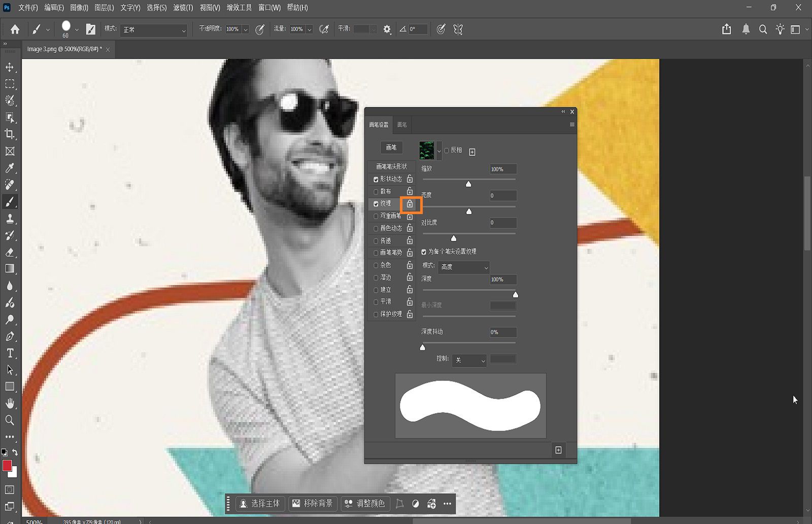Image resolution: width=812 pixels, height=524 pixels.
Task: Select the Gradient tool
Action: pyautogui.click(x=9, y=269)
